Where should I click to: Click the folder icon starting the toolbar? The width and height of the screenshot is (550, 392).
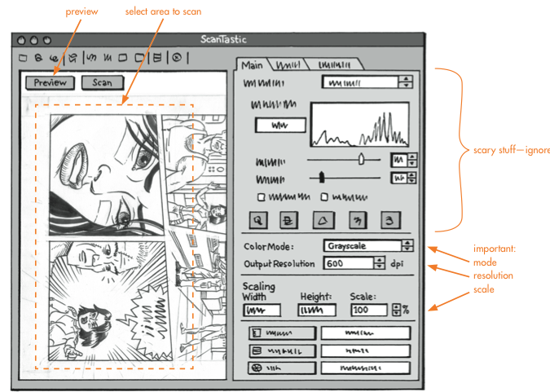coord(23,58)
